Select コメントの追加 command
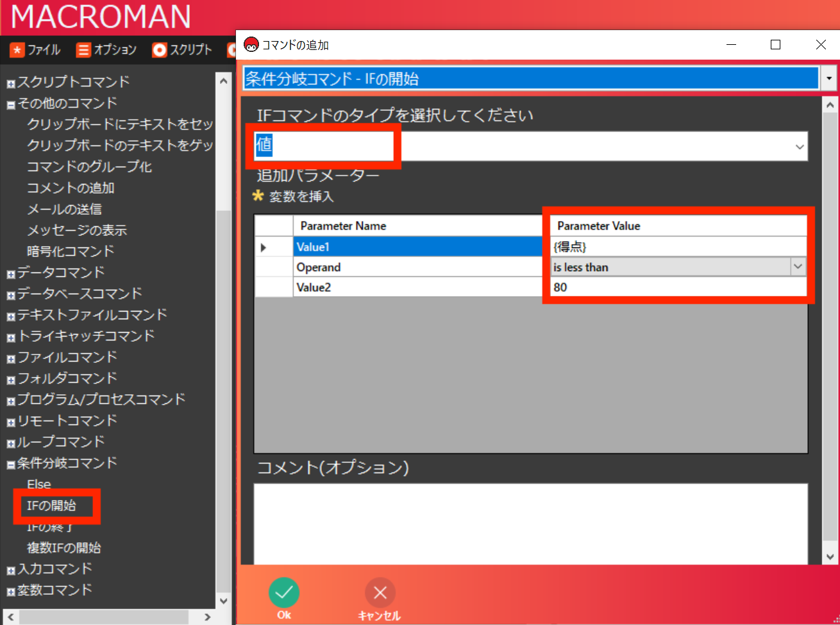Image resolution: width=840 pixels, height=625 pixels. point(71,188)
